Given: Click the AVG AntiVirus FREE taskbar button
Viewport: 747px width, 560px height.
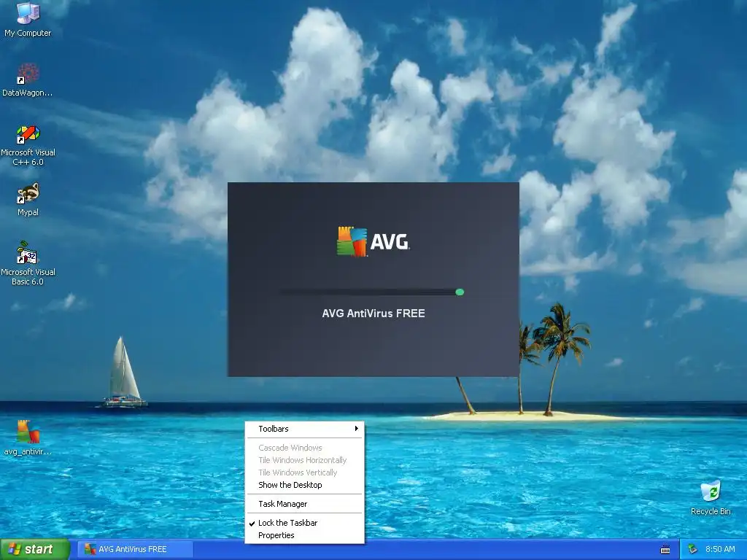Looking at the screenshot, I should click(135, 549).
